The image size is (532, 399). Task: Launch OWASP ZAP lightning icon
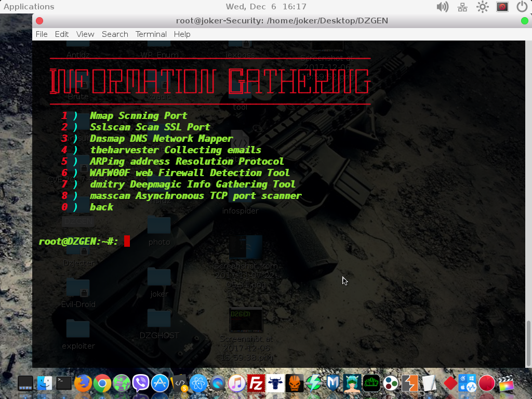tap(313, 383)
